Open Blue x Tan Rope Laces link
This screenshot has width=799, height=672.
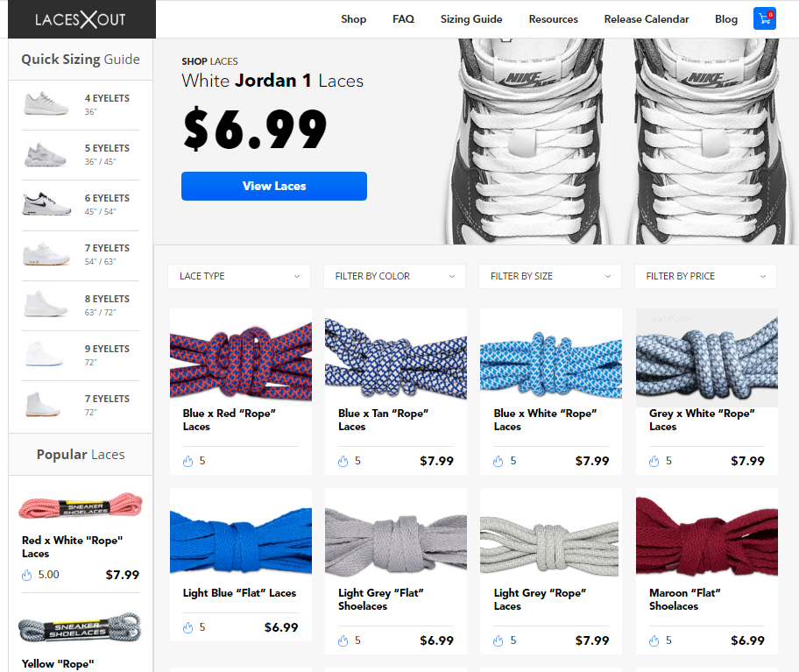point(383,420)
